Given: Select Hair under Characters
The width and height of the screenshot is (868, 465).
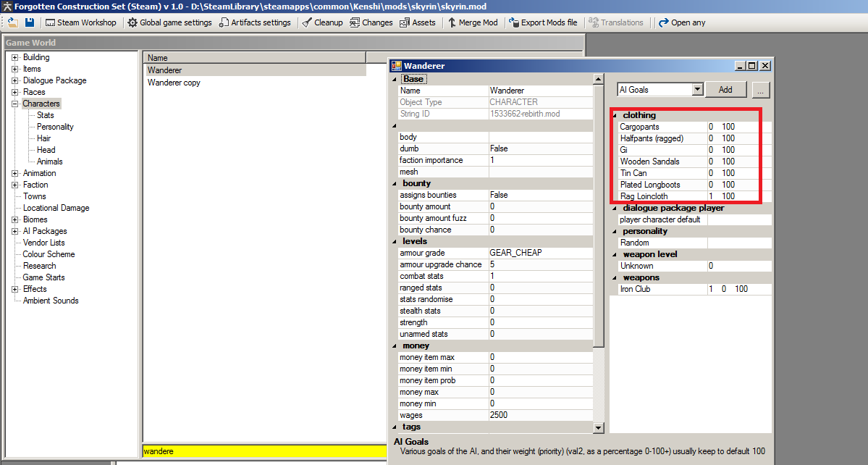Looking at the screenshot, I should (x=43, y=138).
